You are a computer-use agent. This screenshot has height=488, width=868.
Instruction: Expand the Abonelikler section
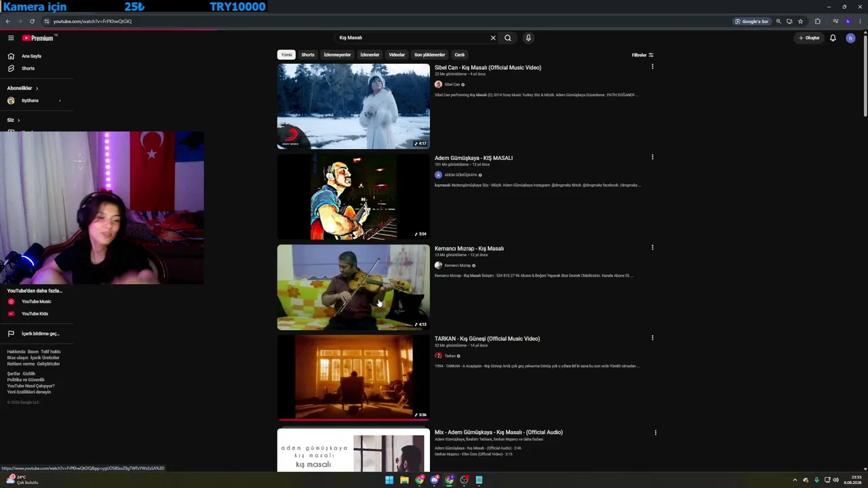point(22,88)
